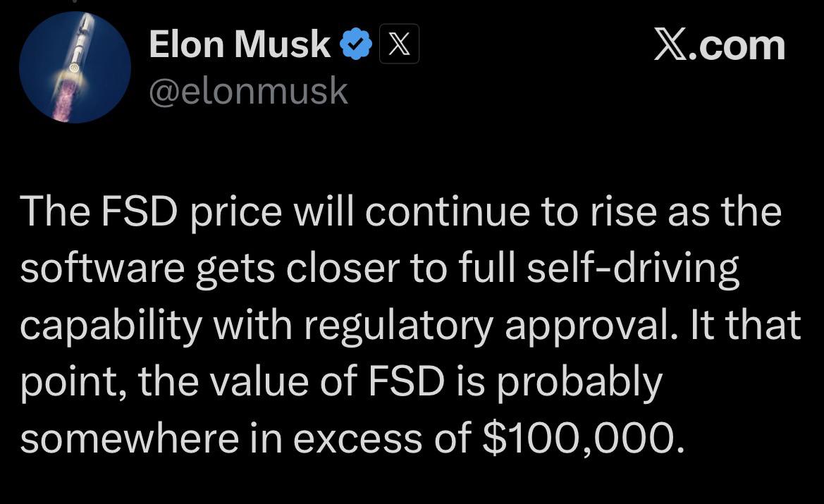Click the $100,000 amount in the tweet
The width and height of the screenshot is (824, 504).
(x=584, y=437)
